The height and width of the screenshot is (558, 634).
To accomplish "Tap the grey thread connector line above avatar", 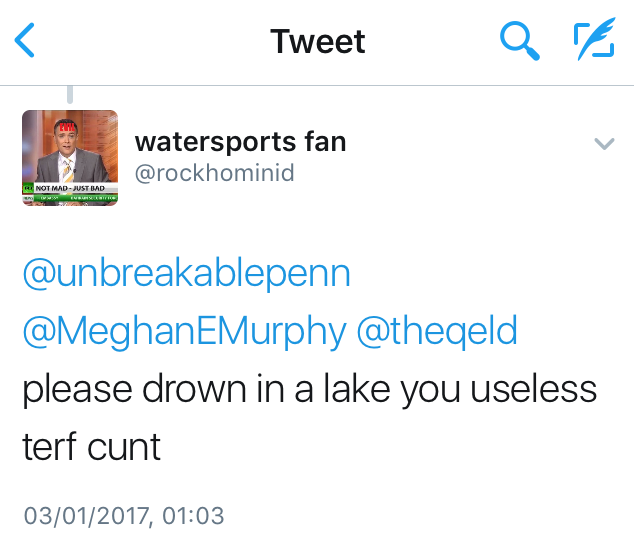I will pyautogui.click(x=70, y=95).
